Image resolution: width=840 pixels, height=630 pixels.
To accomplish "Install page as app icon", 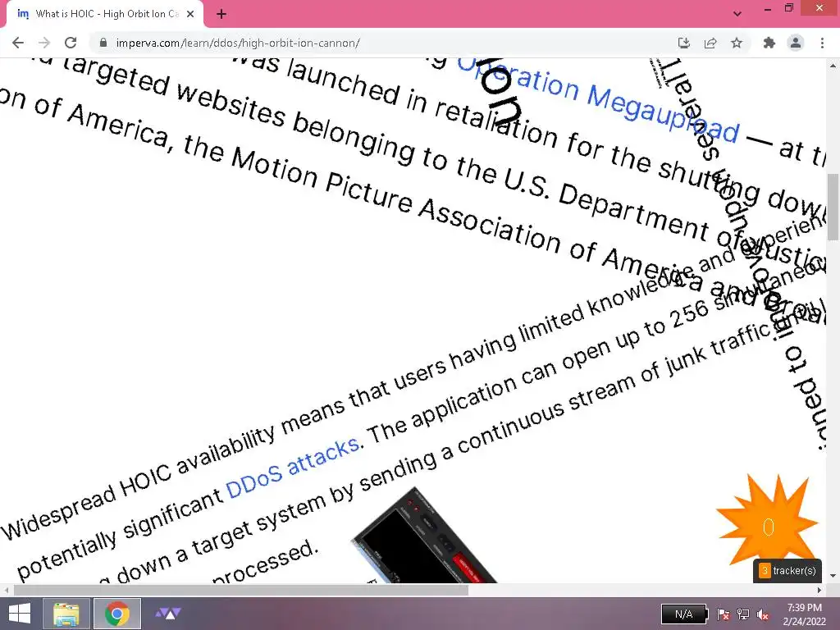I will point(683,43).
